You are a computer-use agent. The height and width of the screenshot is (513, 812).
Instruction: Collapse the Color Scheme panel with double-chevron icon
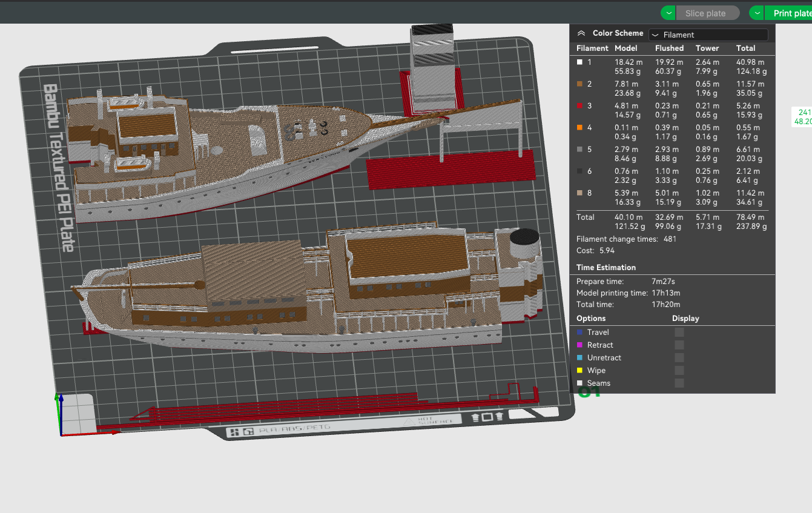click(x=581, y=34)
